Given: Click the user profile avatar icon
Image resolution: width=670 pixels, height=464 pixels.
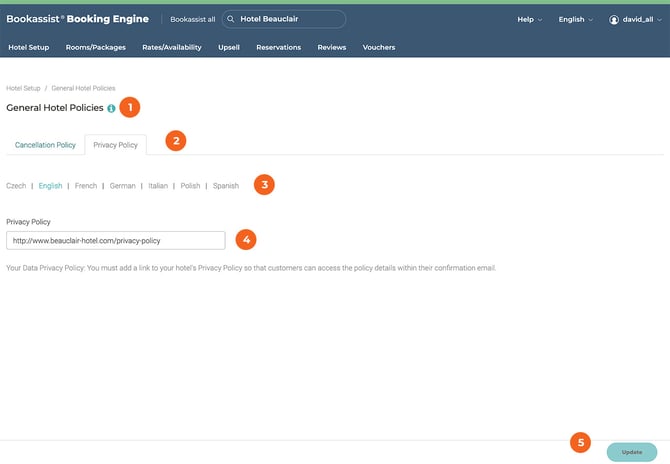Looking at the screenshot, I should [614, 19].
